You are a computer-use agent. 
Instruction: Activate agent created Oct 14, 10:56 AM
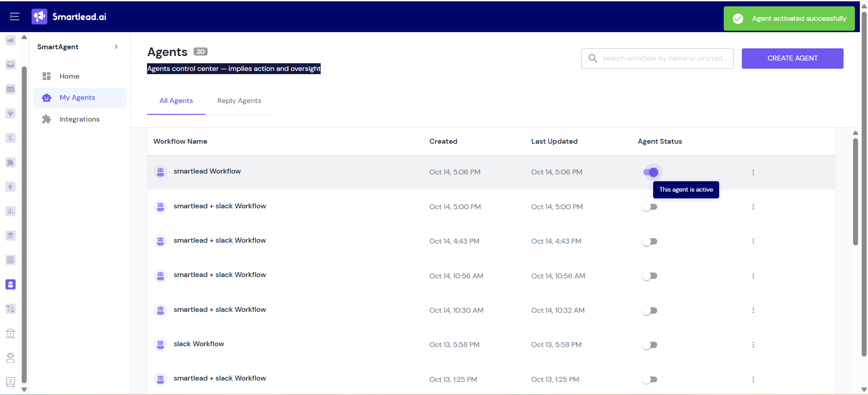click(x=650, y=276)
